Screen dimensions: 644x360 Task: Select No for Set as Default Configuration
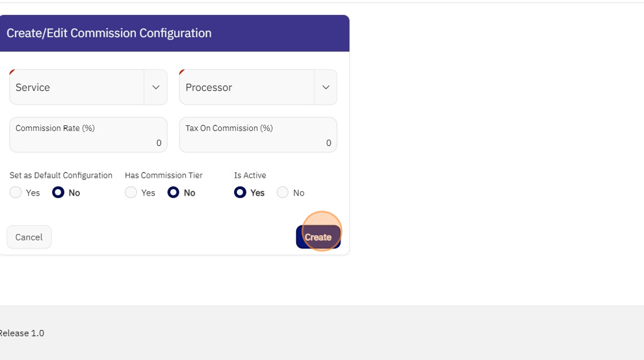[x=58, y=193]
